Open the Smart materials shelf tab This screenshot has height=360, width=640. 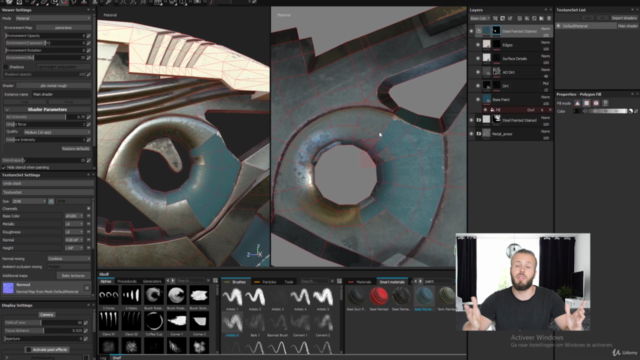(x=392, y=282)
